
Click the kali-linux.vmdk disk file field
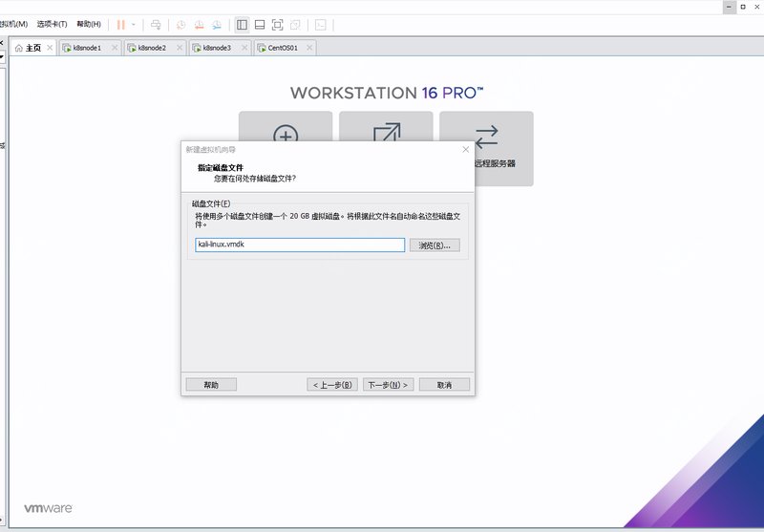(x=299, y=245)
